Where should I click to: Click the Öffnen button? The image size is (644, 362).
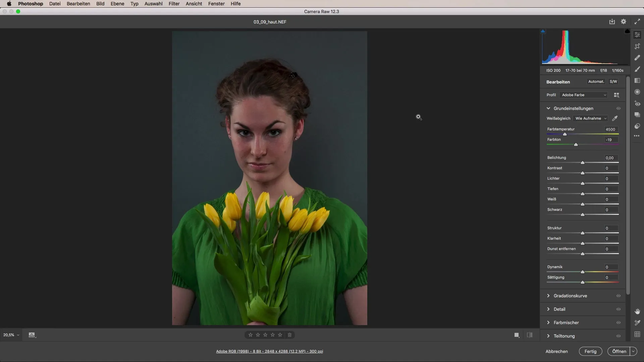[619, 351]
